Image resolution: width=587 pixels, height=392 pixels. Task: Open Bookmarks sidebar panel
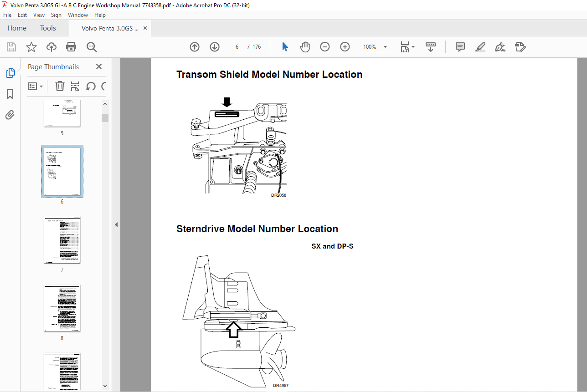click(10, 94)
